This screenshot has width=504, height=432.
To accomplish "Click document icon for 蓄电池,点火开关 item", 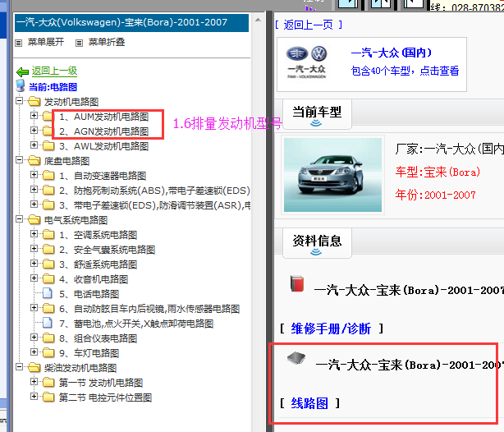I will [48, 323].
